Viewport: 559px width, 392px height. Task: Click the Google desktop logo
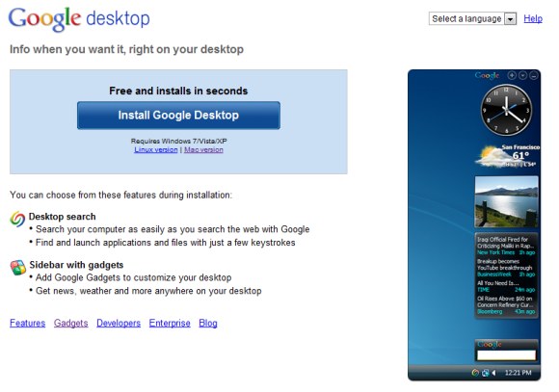pos(79,19)
